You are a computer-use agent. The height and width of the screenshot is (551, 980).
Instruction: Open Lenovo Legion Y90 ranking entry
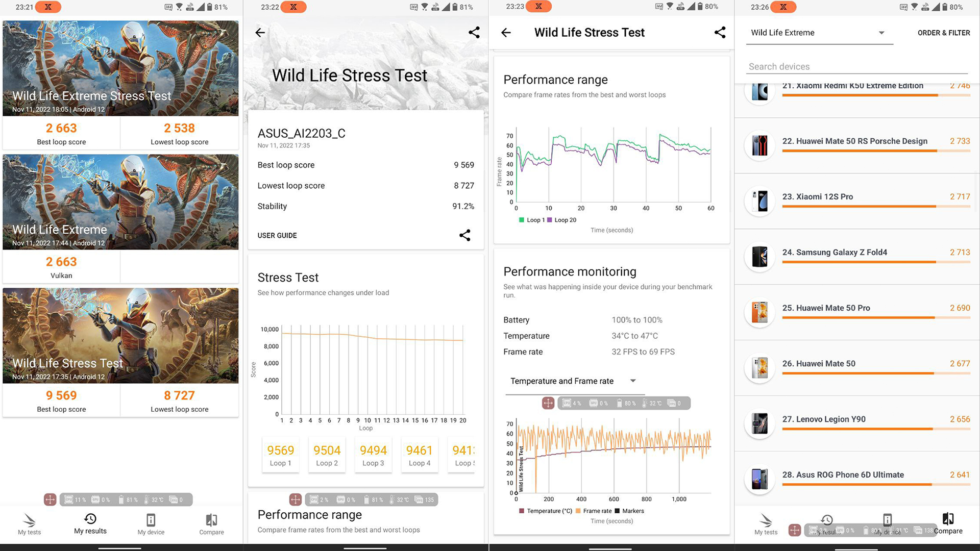(857, 423)
